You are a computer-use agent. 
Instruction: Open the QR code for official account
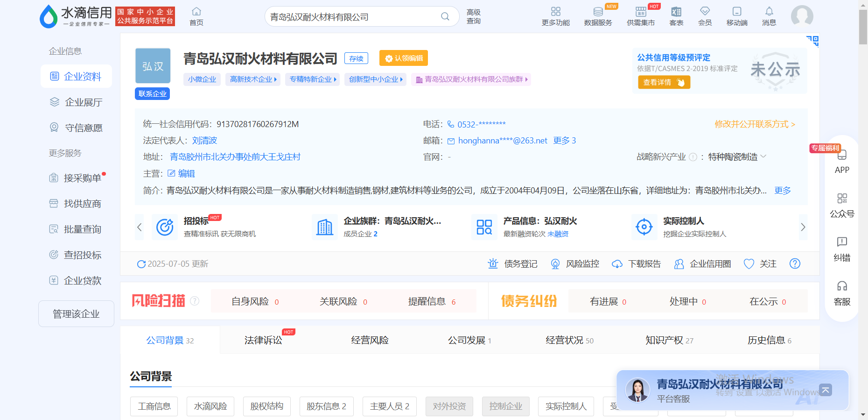pos(842,199)
